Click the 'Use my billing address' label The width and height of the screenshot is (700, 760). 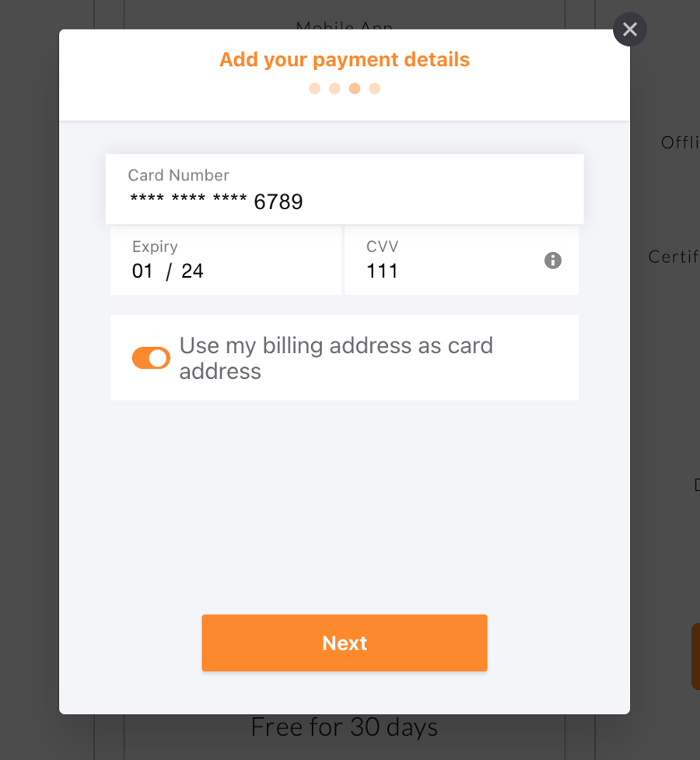(x=336, y=358)
